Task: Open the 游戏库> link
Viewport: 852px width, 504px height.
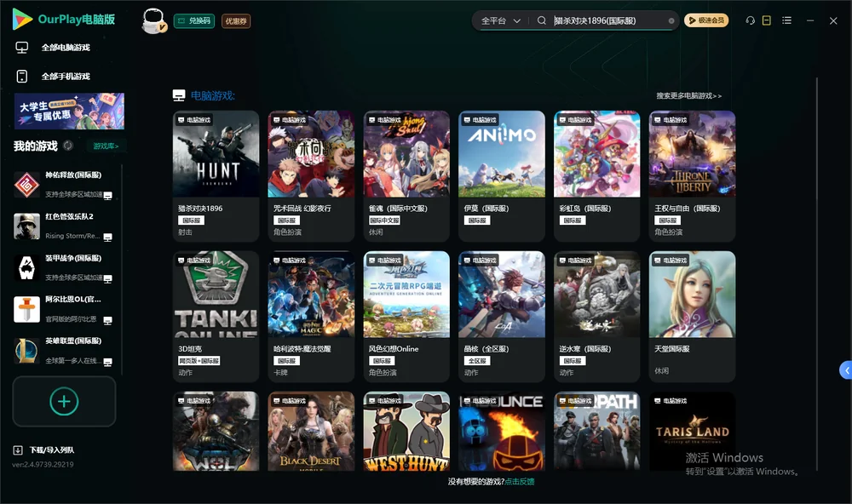Action: pyautogui.click(x=106, y=146)
